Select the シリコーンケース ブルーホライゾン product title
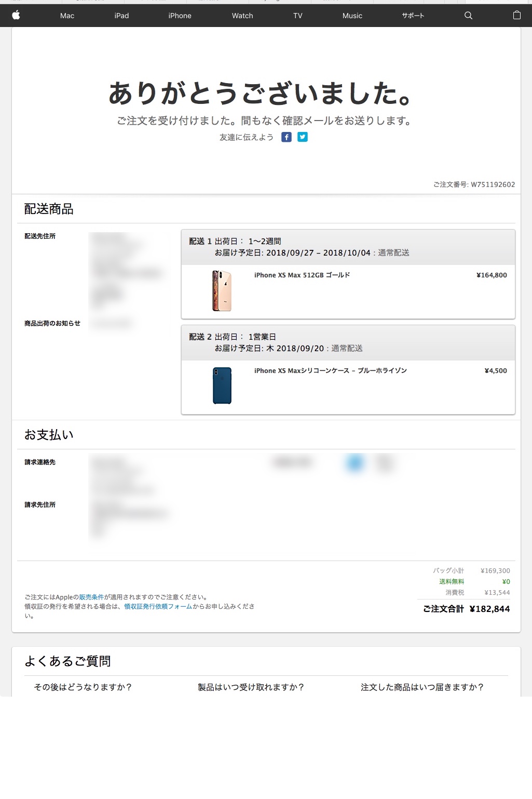The width and height of the screenshot is (532, 799). (331, 371)
